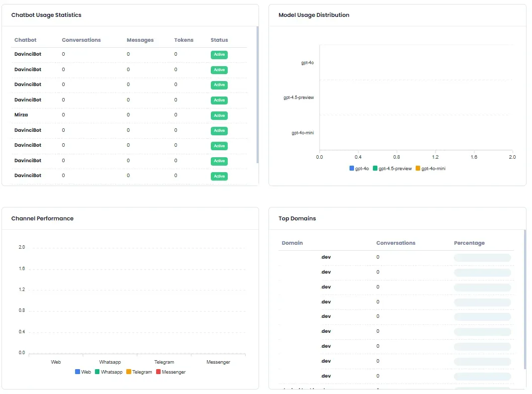Click the Messenger x-axis category label
The image size is (532, 394).
point(218,362)
